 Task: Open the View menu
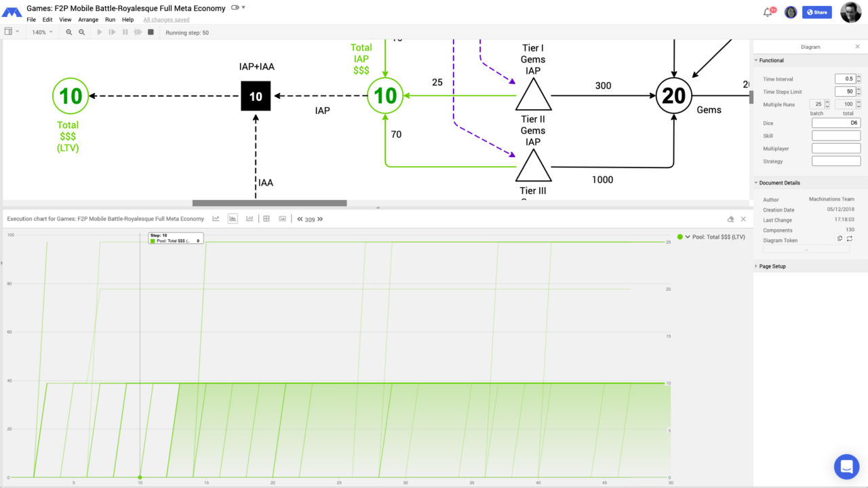(x=65, y=20)
